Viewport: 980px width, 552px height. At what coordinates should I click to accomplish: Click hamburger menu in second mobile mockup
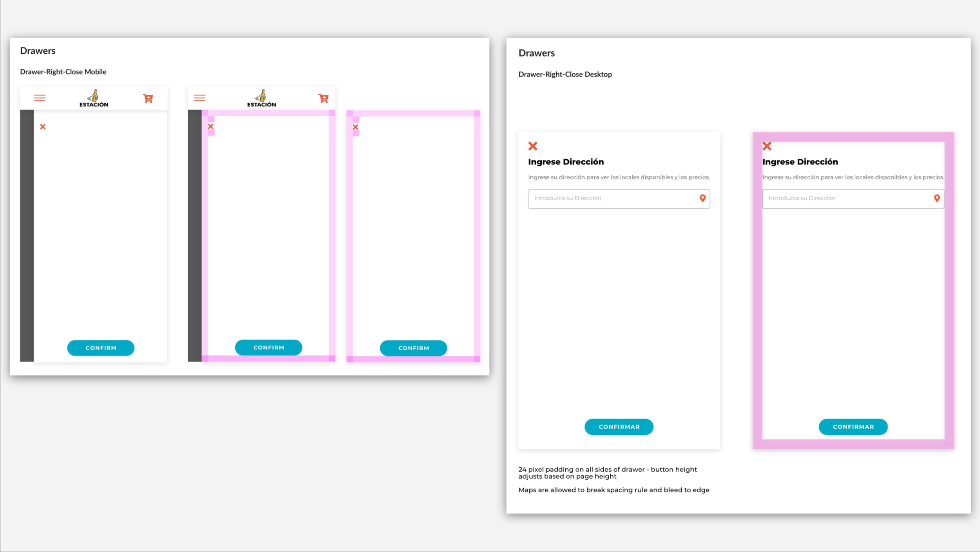point(200,98)
